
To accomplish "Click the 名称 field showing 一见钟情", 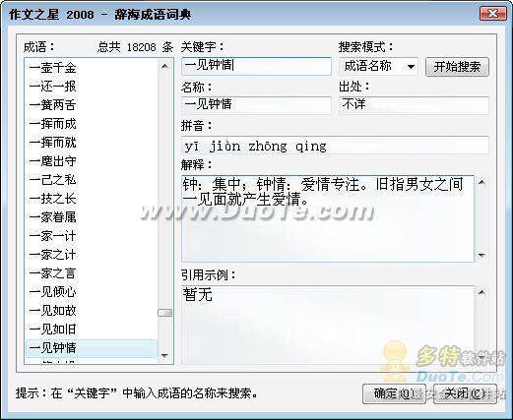I will pyautogui.click(x=256, y=105).
